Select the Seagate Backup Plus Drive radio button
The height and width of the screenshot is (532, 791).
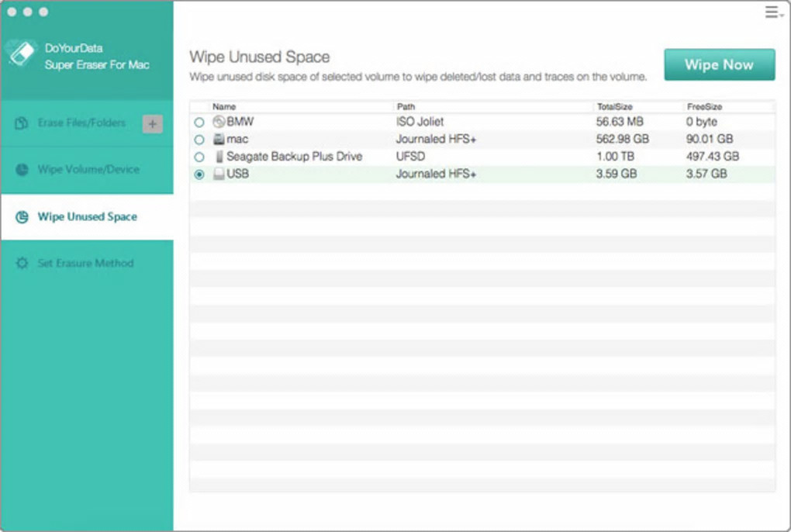pos(199,157)
